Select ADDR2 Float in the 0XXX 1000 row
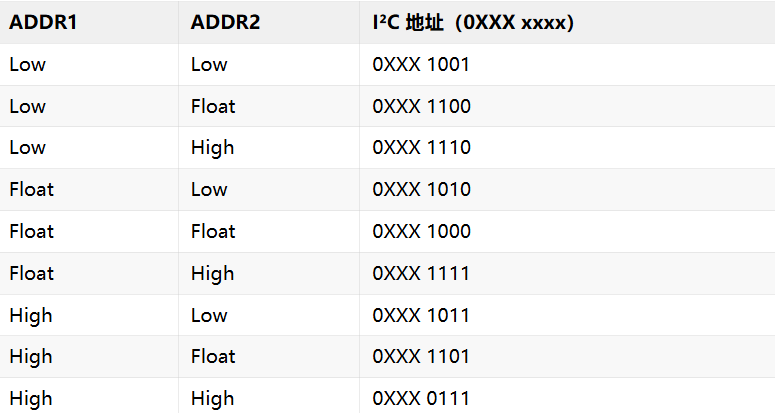775x413 pixels. tap(213, 231)
